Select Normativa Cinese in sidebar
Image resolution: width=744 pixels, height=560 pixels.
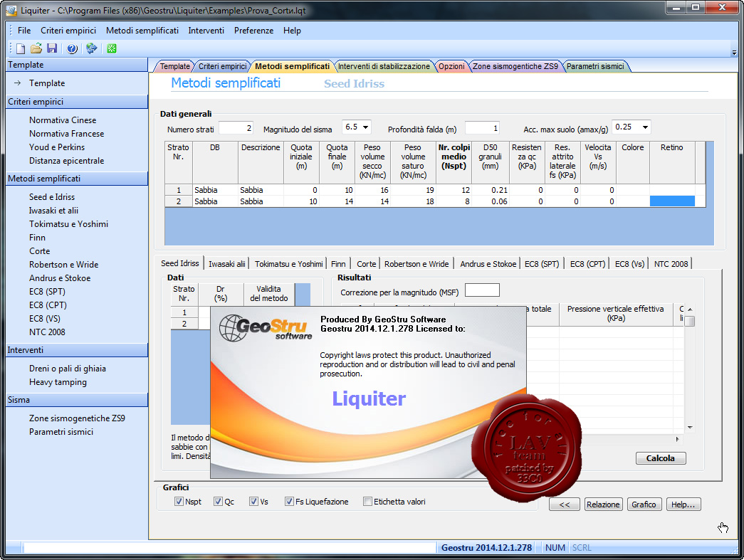point(63,120)
